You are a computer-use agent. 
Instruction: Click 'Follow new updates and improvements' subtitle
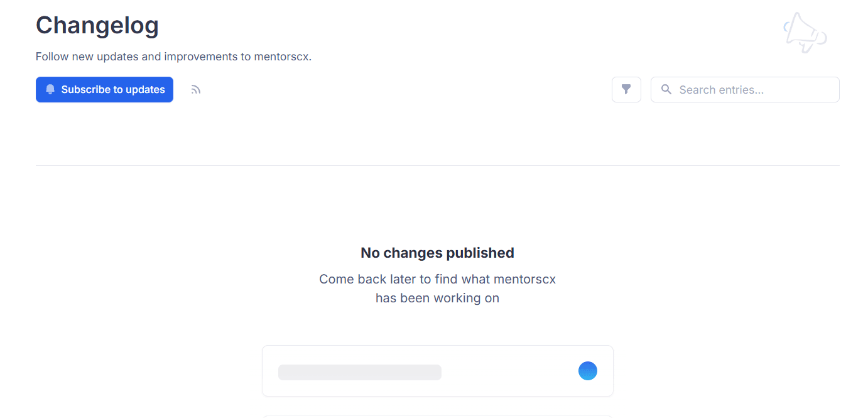(x=173, y=57)
